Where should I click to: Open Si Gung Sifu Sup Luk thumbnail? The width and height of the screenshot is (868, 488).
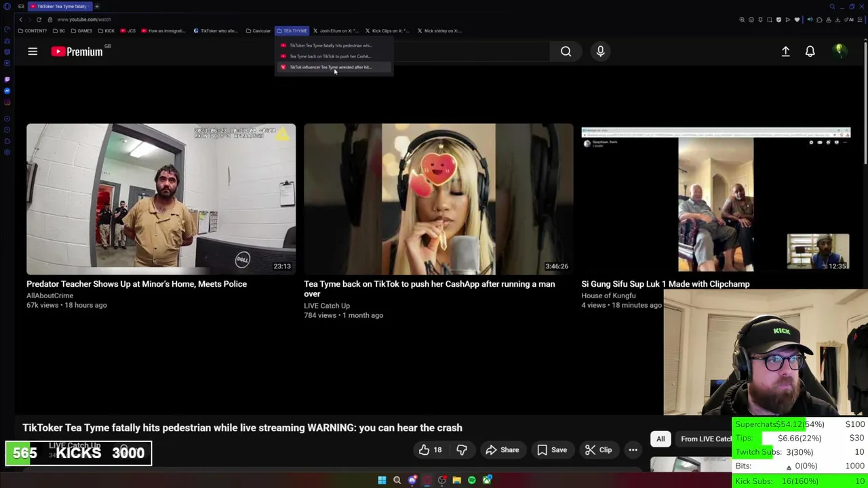[x=715, y=199]
